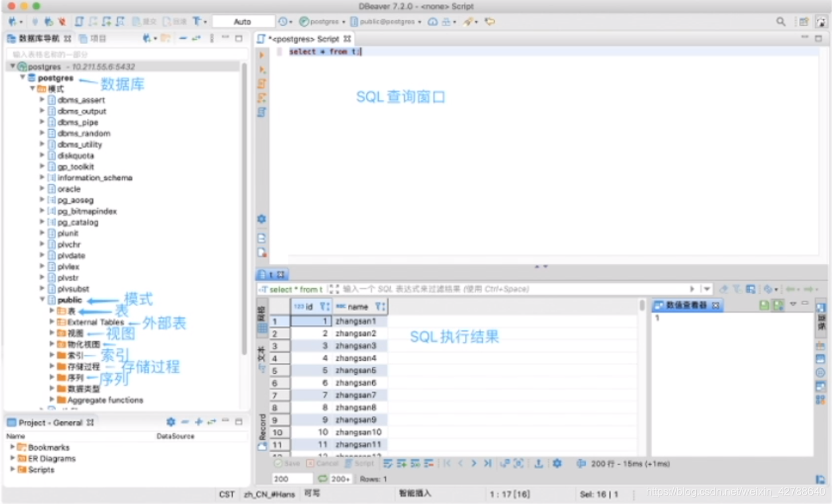This screenshot has height=504, width=832.
Task: Click row header number 7 in results grid
Action: 279,395
